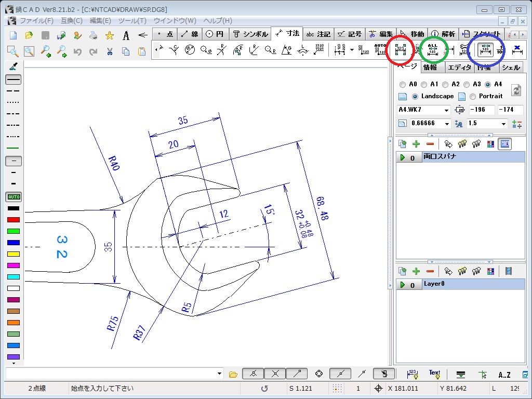Open the 1.5 text height dropdown
532x399 pixels.
503,124
